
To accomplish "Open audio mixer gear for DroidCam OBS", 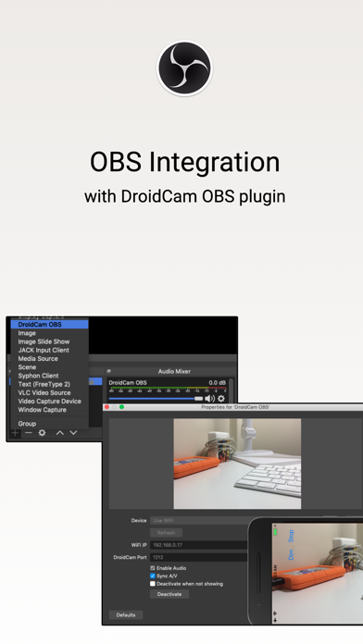I will [x=221, y=399].
